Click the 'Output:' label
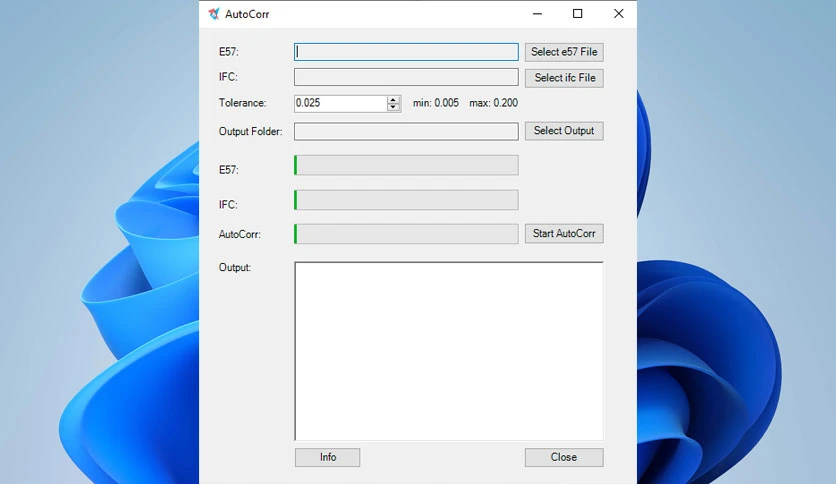The height and width of the screenshot is (484, 836). click(235, 268)
